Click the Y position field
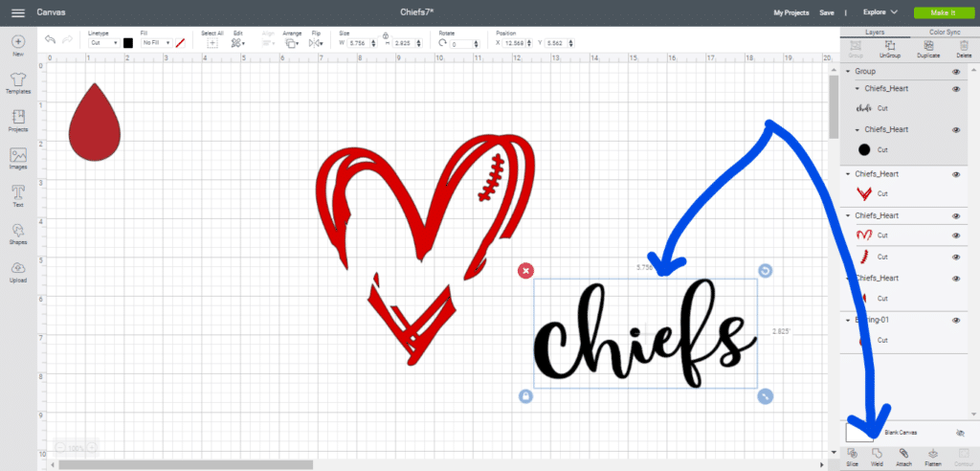The height and width of the screenshot is (471, 980). (556, 44)
